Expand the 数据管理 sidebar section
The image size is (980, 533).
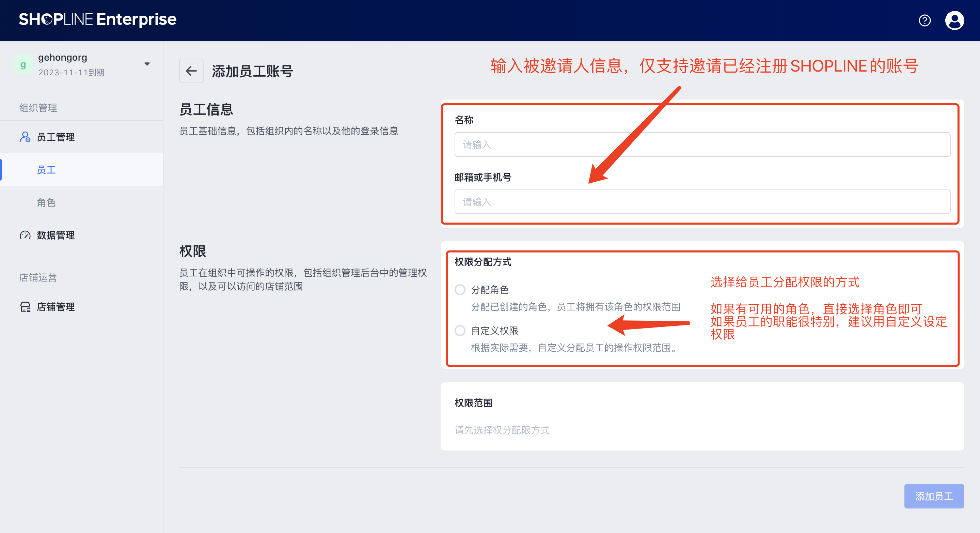click(56, 235)
